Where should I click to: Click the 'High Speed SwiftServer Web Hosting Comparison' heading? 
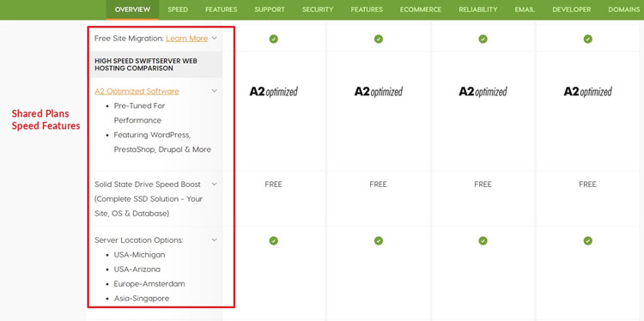pos(146,64)
